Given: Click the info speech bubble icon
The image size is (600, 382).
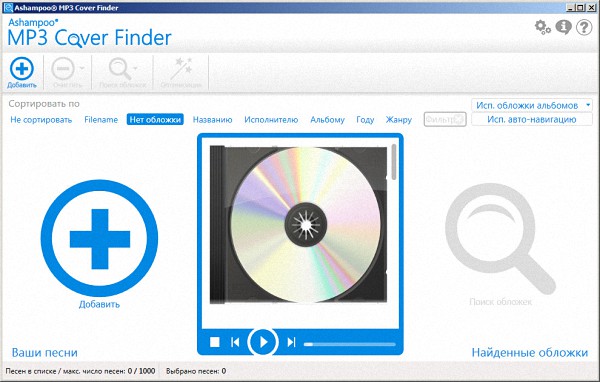Looking at the screenshot, I should (563, 27).
